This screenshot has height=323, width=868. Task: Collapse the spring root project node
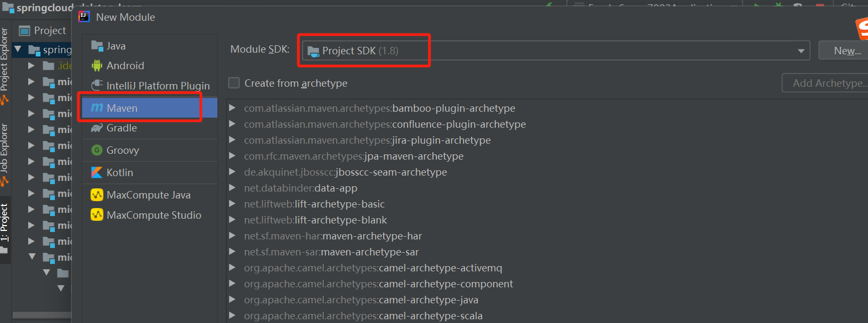[18, 49]
